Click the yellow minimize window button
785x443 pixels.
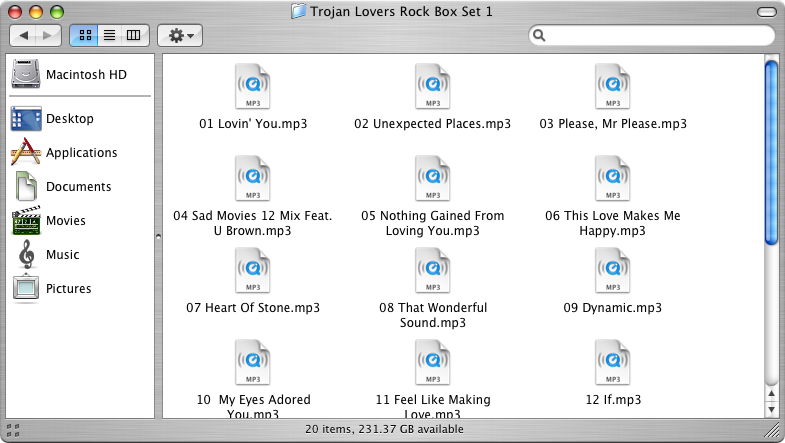tap(36, 12)
